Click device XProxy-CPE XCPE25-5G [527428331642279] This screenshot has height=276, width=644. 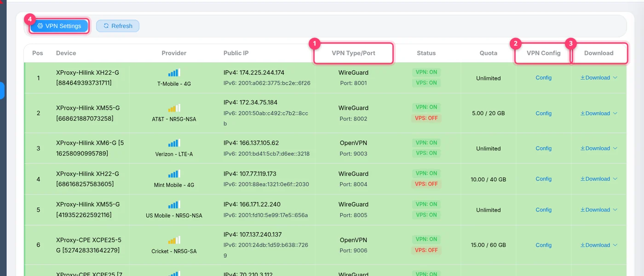click(89, 245)
